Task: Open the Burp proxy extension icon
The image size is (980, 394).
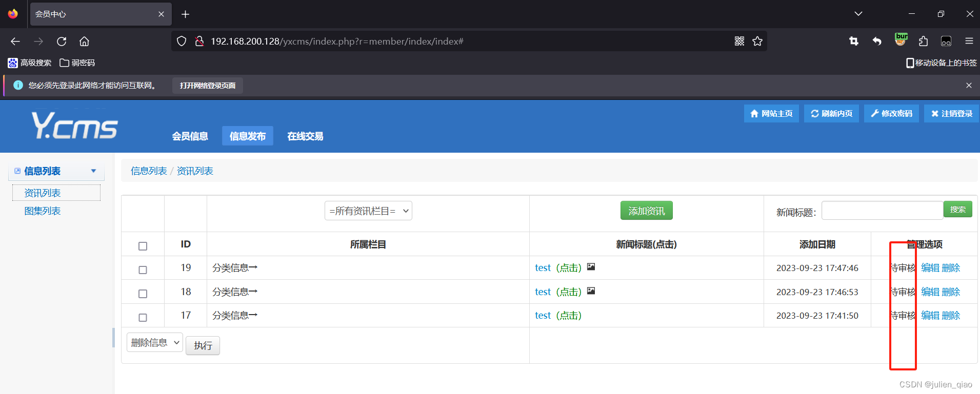Action: tap(901, 40)
